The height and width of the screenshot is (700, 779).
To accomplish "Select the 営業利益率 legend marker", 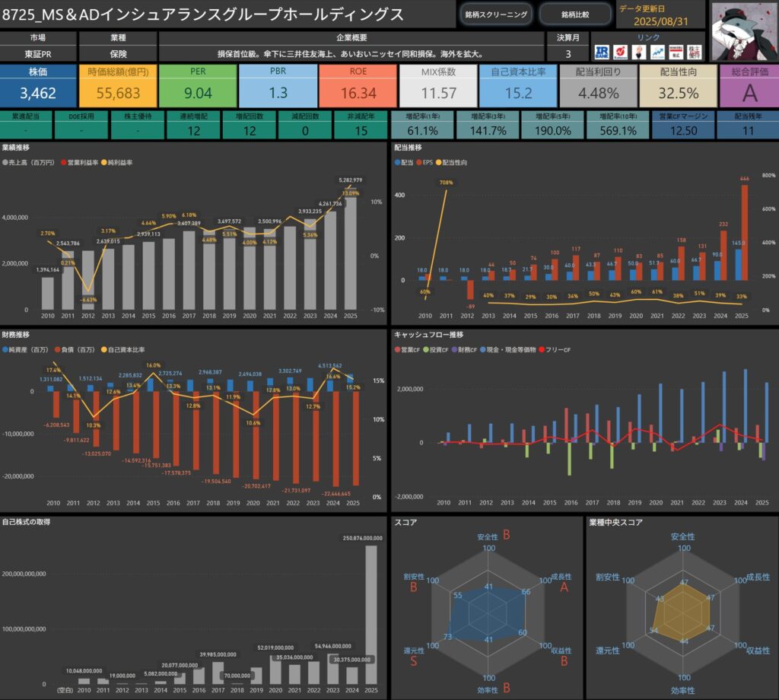I will (64, 163).
